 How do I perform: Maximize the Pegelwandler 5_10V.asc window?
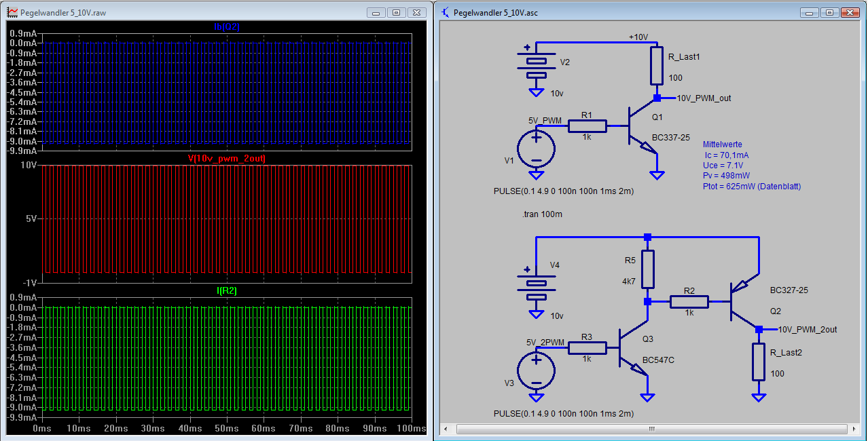(830, 12)
